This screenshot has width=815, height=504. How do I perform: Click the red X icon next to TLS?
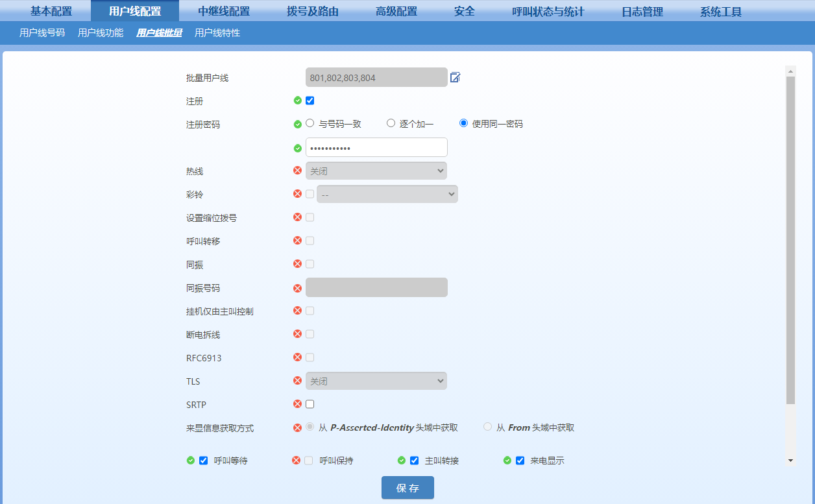[x=297, y=381]
